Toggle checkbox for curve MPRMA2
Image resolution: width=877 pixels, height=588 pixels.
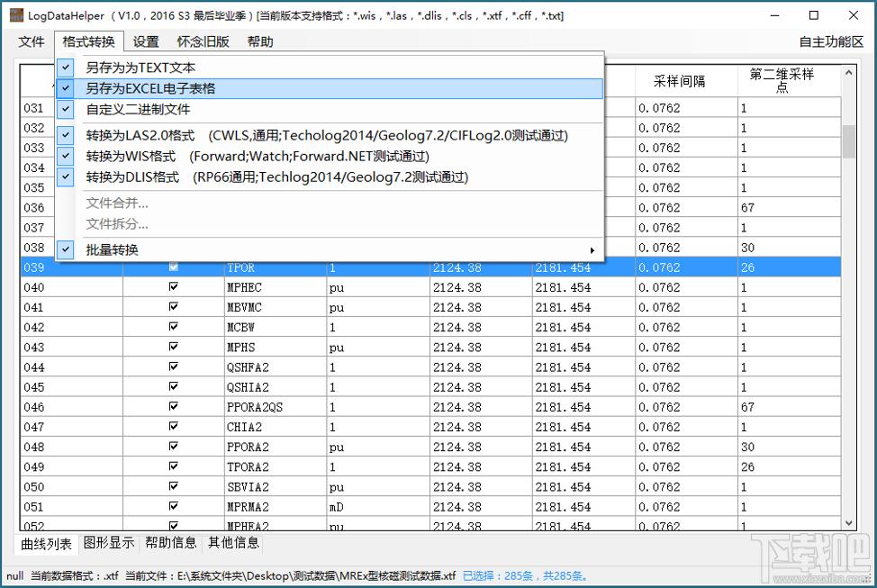174,506
